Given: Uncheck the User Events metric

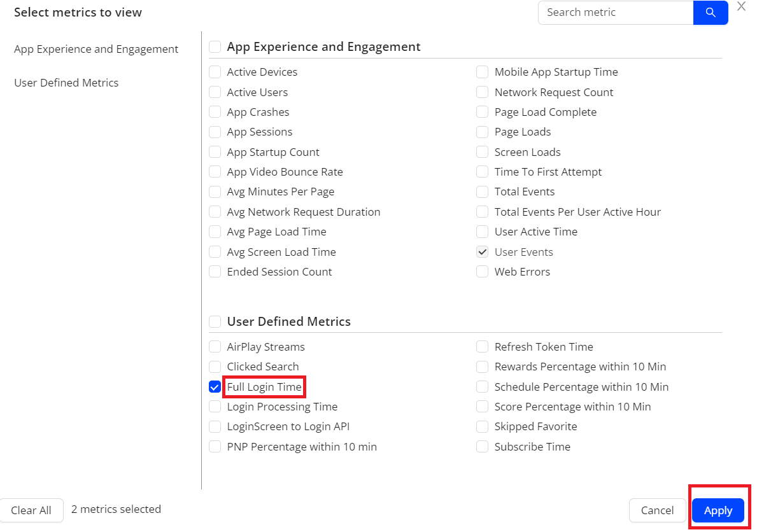Looking at the screenshot, I should (483, 252).
